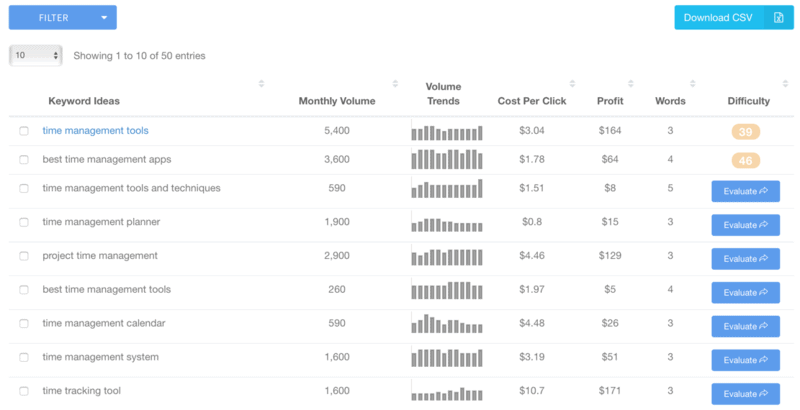The width and height of the screenshot is (800, 410).
Task: Click the Filter button
Action: click(x=52, y=17)
